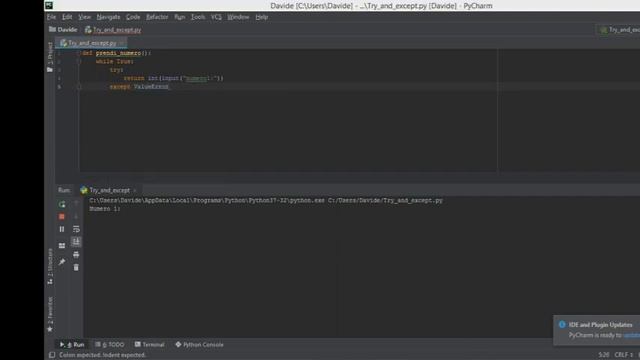Click the status bar error message text
The image size is (640, 360).
(102, 355)
